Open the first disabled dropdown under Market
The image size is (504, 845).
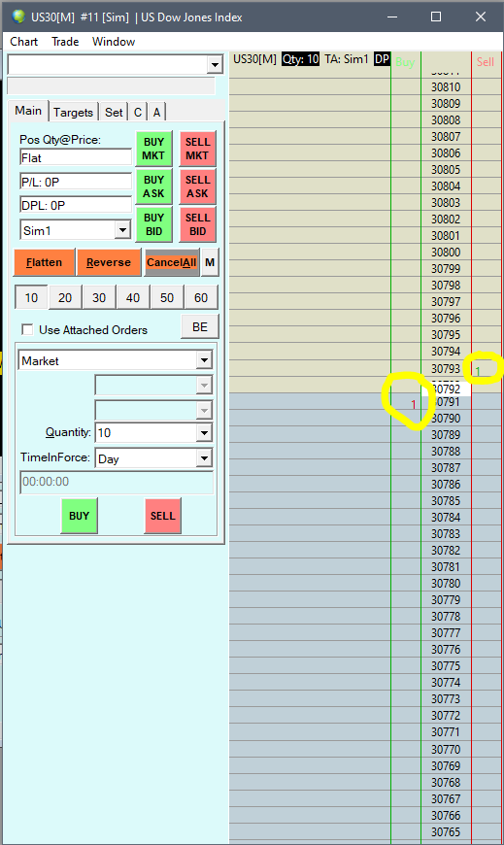click(x=204, y=386)
